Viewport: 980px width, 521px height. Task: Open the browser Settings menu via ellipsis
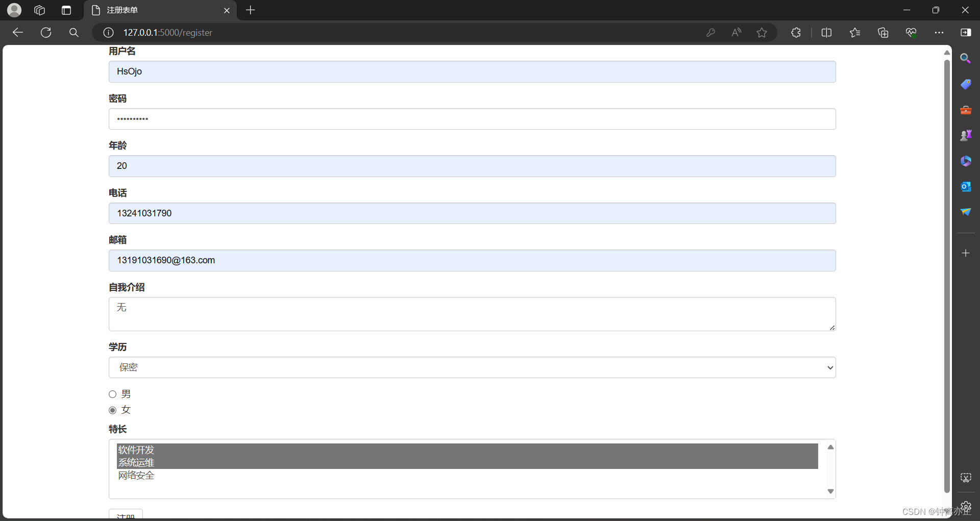940,32
